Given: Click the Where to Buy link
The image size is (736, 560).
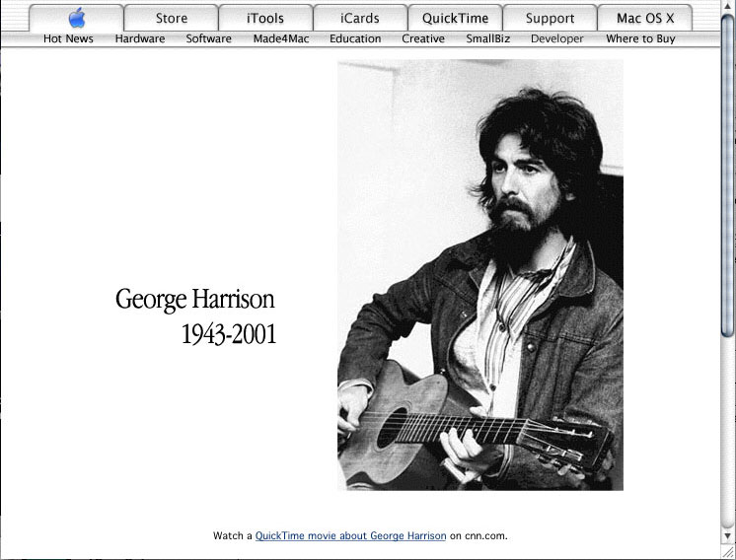Looking at the screenshot, I should pos(640,38).
